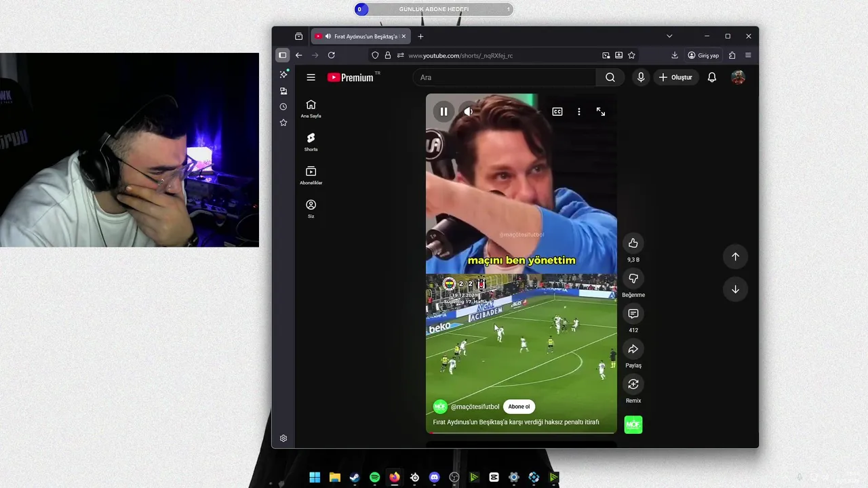Viewport: 868px width, 488px height.
Task: Open Shorts in the YouTube sidebar
Action: [311, 142]
